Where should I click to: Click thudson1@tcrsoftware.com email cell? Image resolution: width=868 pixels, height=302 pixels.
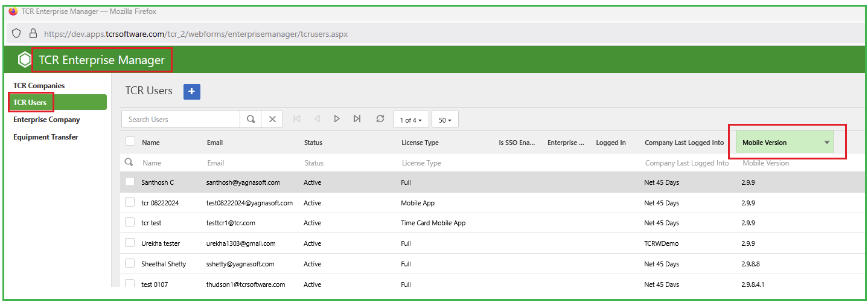tap(246, 284)
